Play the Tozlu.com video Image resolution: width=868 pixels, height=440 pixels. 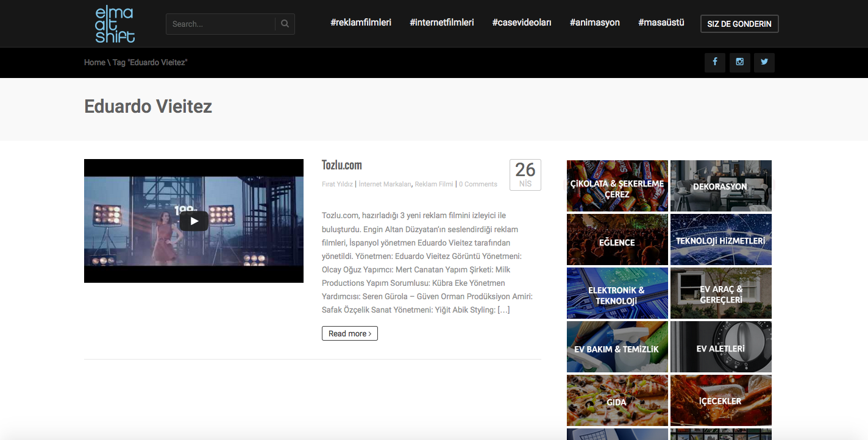pos(194,221)
